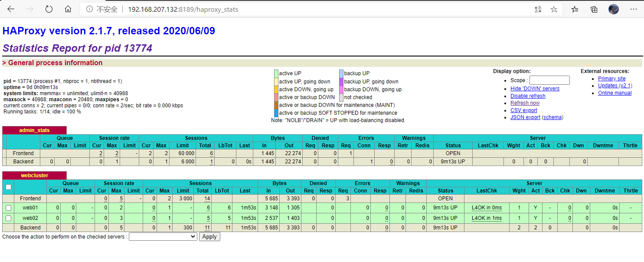Open the JSON export link
This screenshot has width=644, height=262.
pos(525,117)
